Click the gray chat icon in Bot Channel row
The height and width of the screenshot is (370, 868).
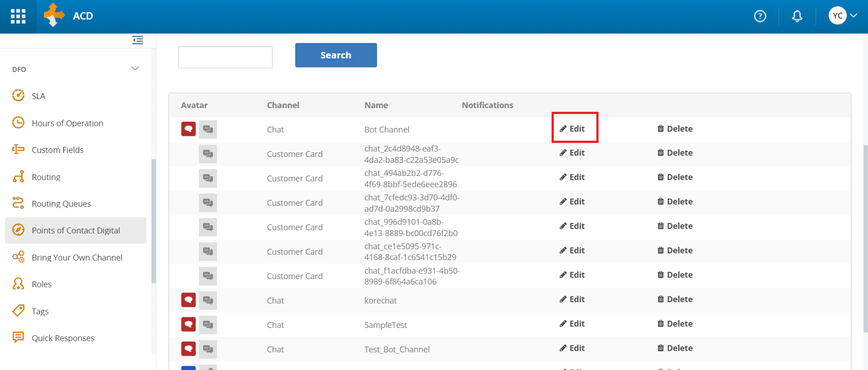tap(208, 129)
